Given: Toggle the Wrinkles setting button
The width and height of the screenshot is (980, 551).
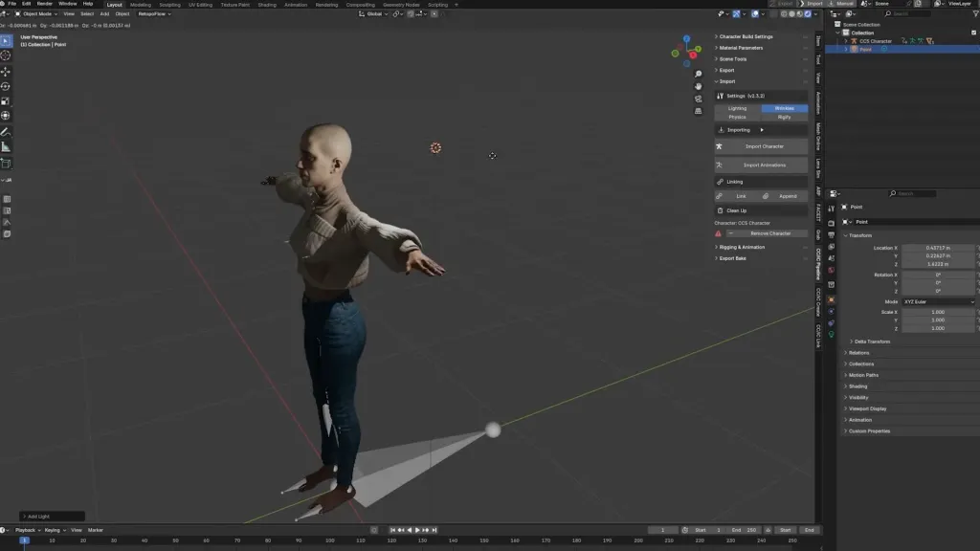Looking at the screenshot, I should click(x=785, y=108).
